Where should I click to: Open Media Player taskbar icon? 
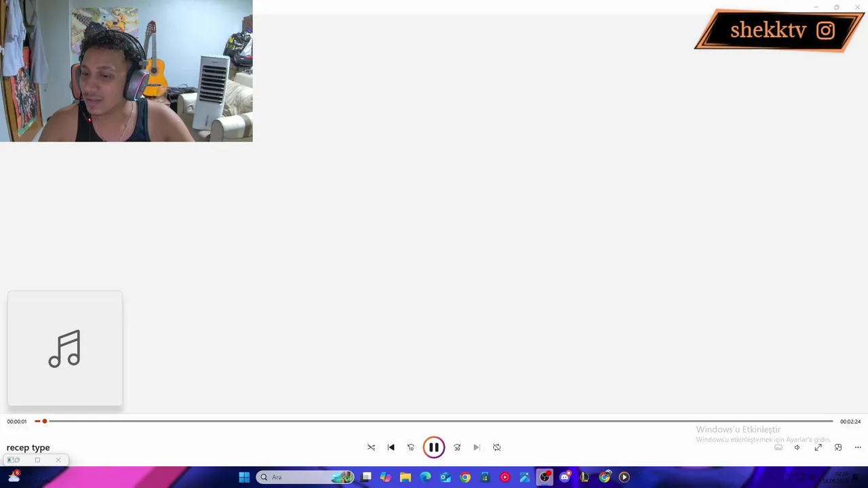click(624, 477)
